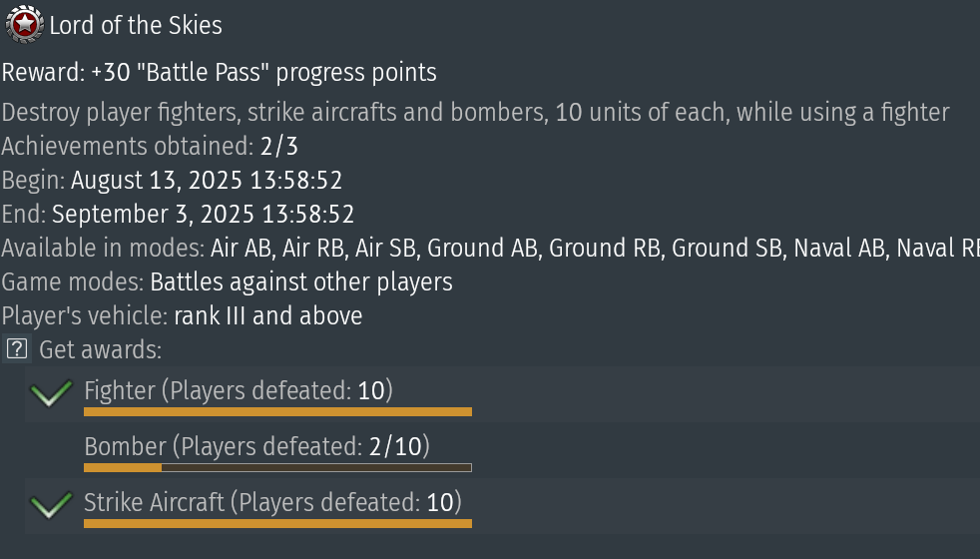Click the Bomber partial progress bar
This screenshot has height=559, width=980.
click(x=277, y=468)
